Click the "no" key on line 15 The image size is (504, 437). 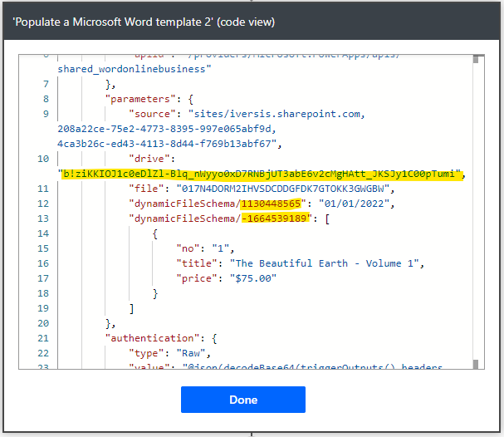(x=188, y=248)
